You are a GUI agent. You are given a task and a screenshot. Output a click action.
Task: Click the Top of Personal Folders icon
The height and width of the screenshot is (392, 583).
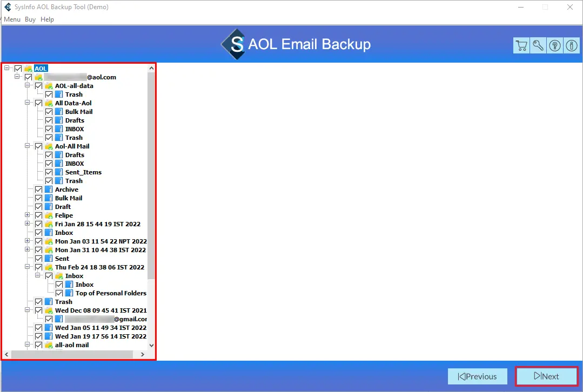point(69,293)
